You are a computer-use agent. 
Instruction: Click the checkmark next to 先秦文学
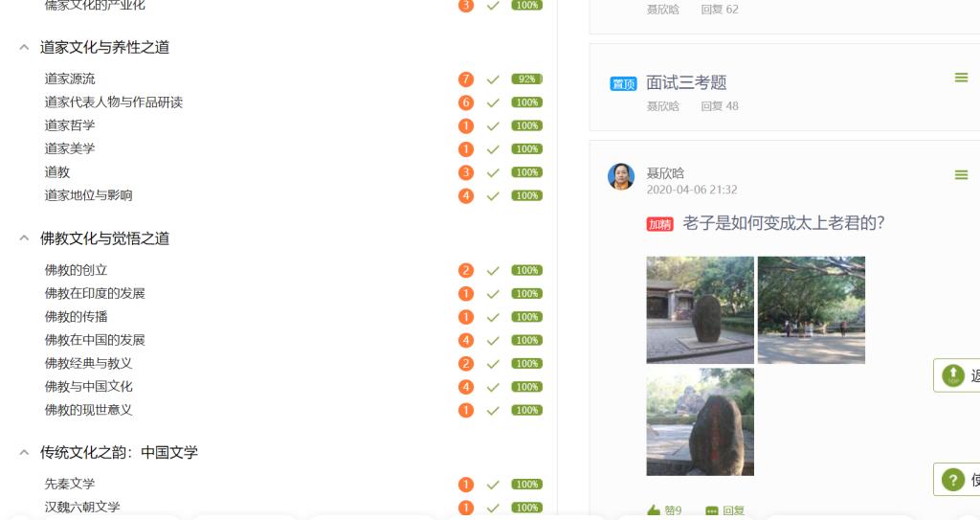click(x=493, y=485)
